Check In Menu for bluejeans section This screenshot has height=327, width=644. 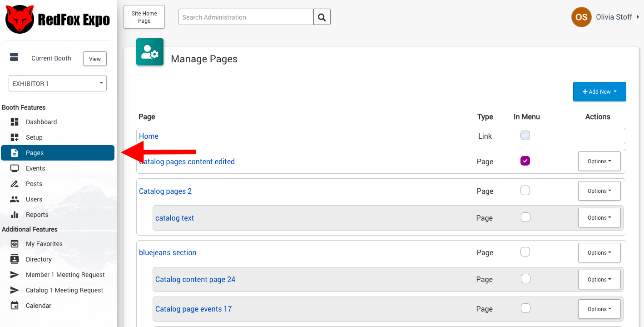click(x=525, y=252)
